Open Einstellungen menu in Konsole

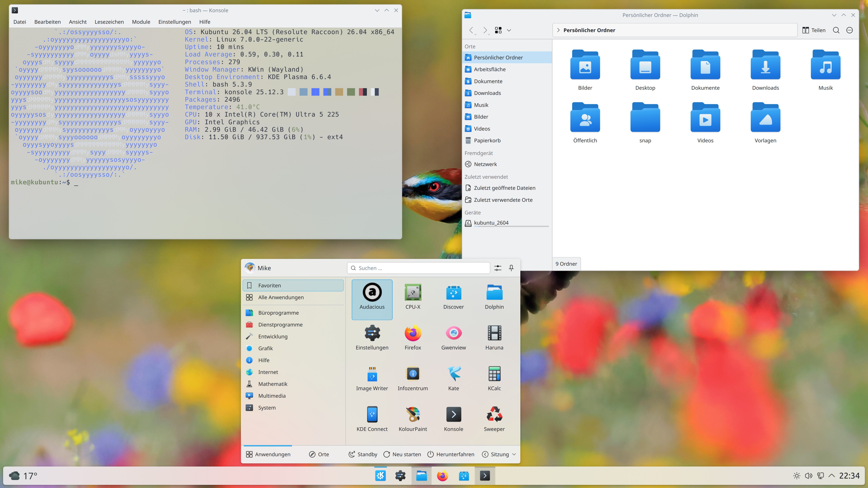tap(175, 22)
